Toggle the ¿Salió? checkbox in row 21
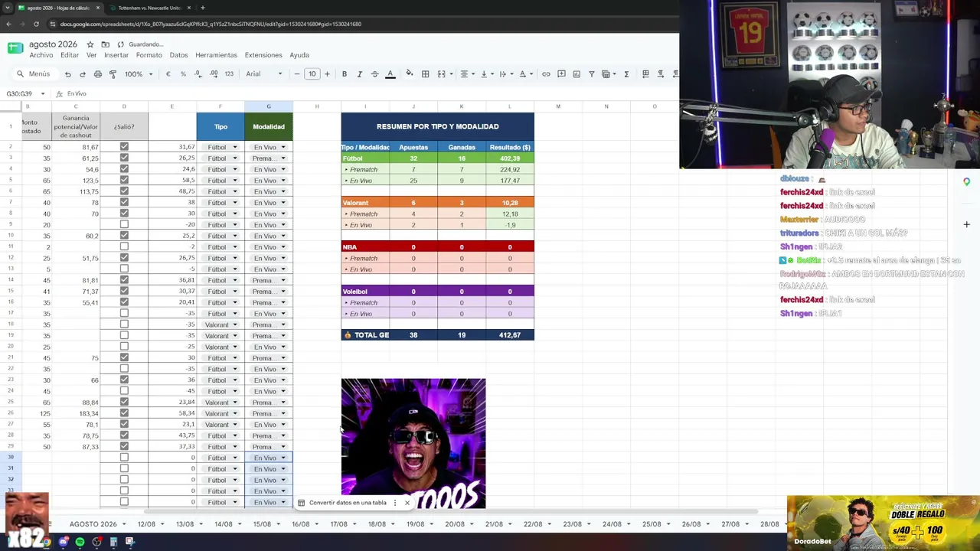 click(x=124, y=358)
